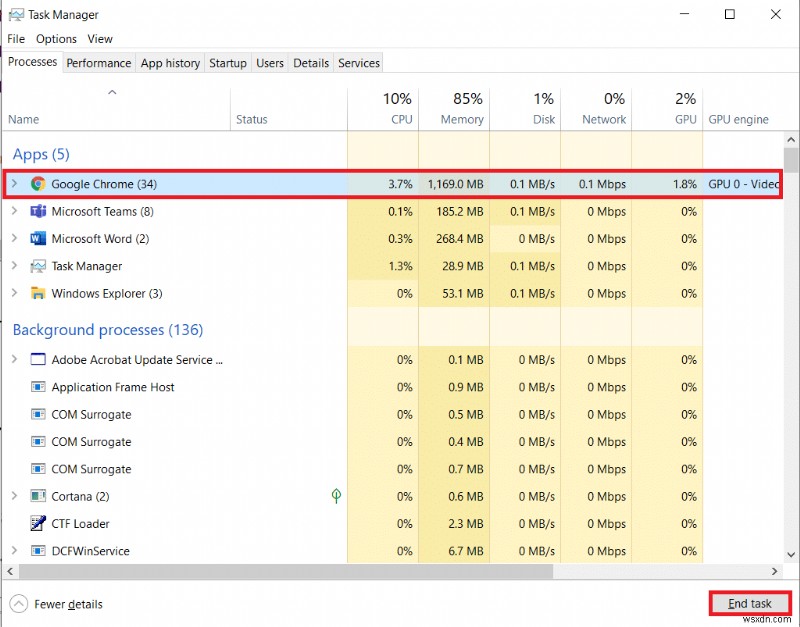This screenshot has height=627, width=800.
Task: Expand Microsoft Teams child processes
Action: pos(15,212)
